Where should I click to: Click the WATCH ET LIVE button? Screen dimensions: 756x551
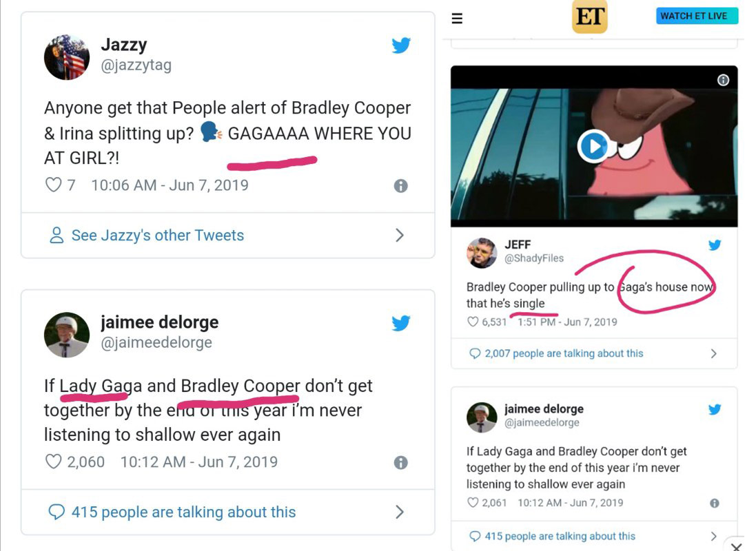tap(697, 16)
